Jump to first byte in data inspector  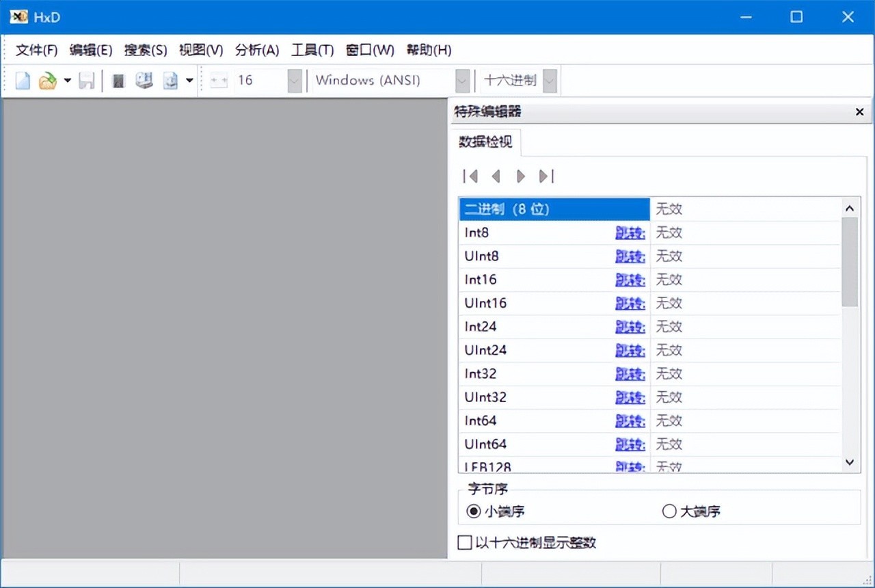(470, 176)
